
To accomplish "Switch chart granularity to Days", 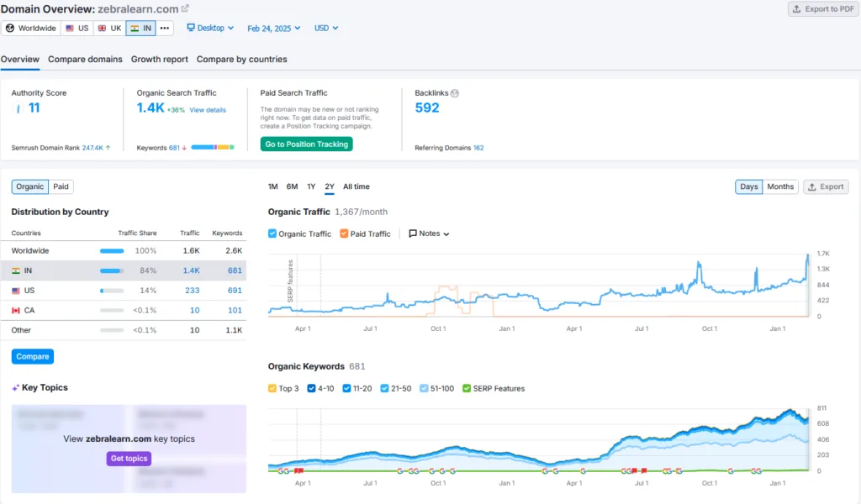I will click(748, 187).
